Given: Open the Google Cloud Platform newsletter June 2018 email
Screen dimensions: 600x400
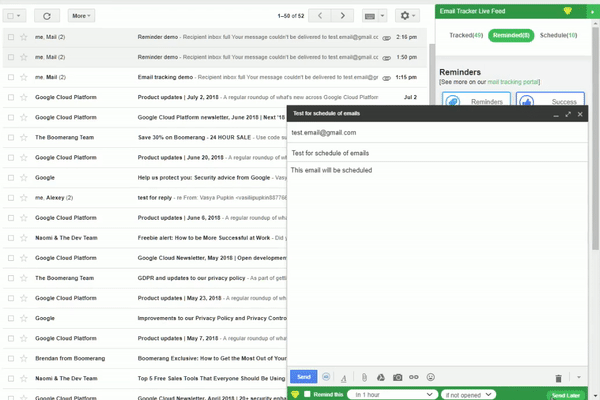Looking at the screenshot, I should click(145, 118).
